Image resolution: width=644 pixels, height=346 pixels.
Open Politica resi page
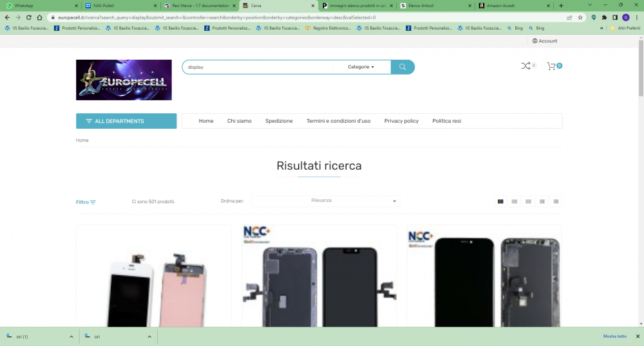click(447, 121)
